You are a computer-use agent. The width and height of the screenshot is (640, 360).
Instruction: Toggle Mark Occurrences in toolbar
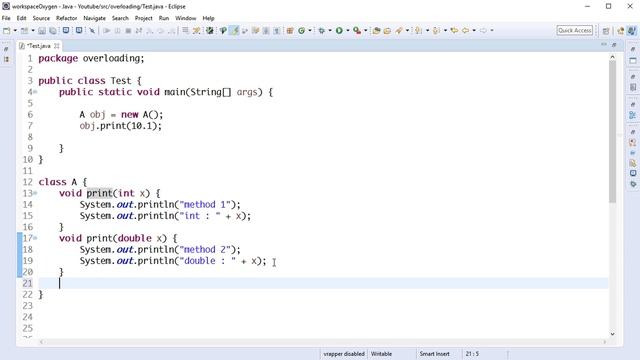click(x=223, y=31)
